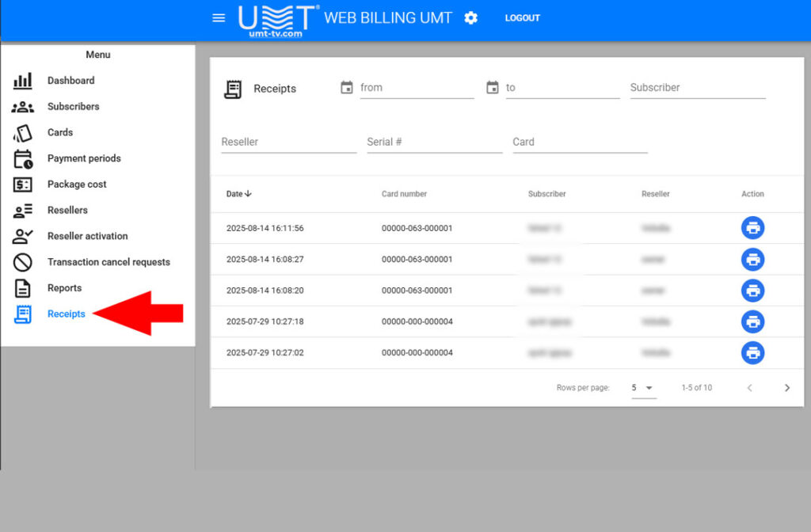Go to the next page of receipts
This screenshot has width=811, height=532.
pos(787,388)
